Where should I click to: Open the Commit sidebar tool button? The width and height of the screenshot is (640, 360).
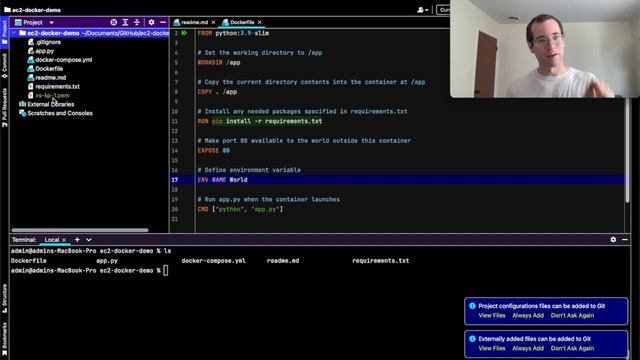[x=4, y=65]
